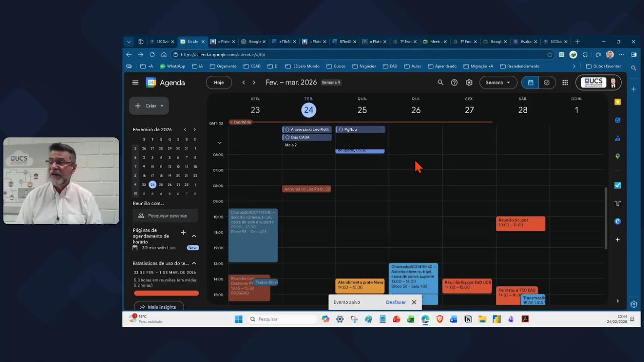The image size is (644, 362).
Task: Open the 'Semana' view dropdown
Action: (498, 82)
